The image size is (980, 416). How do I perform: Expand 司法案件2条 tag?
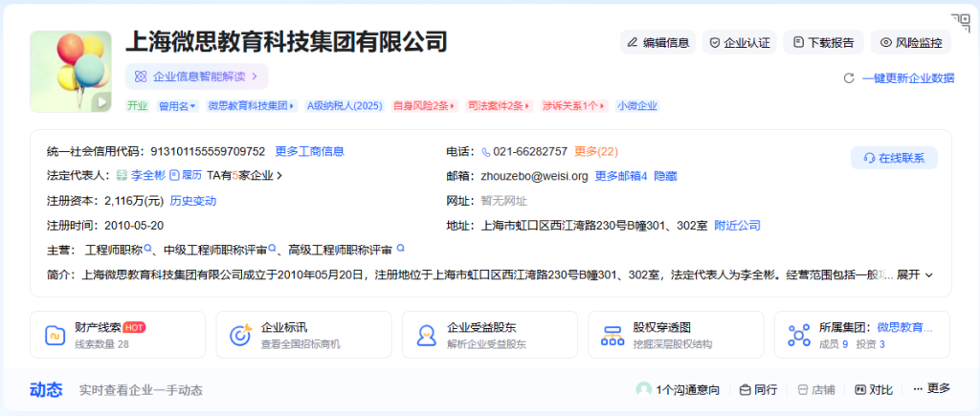point(500,105)
